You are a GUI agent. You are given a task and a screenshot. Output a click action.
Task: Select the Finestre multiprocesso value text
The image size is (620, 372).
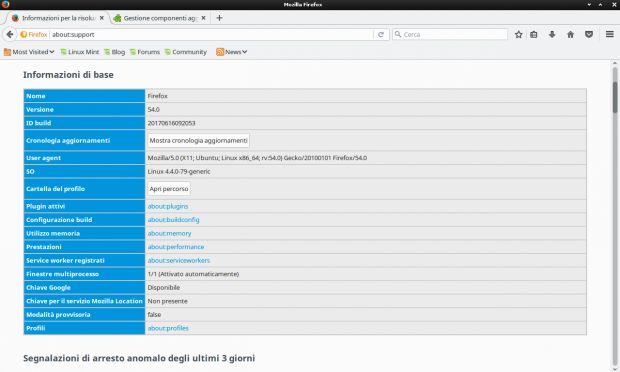tap(193, 274)
